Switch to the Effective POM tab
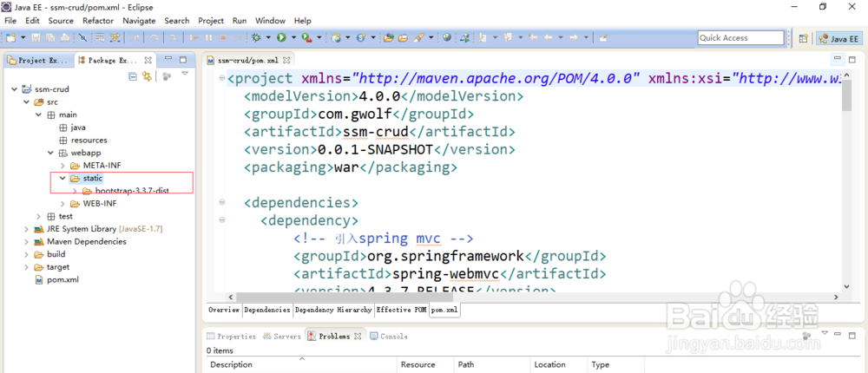 click(x=402, y=311)
